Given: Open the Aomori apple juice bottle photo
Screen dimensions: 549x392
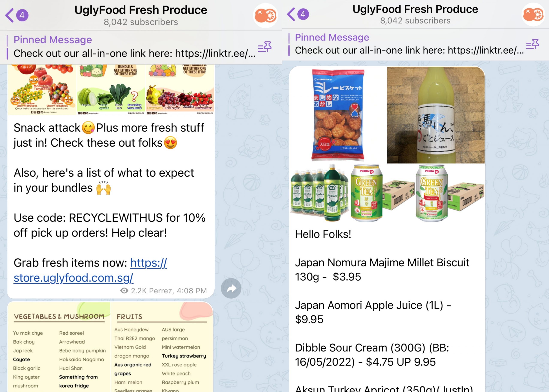Looking at the screenshot, I should click(436, 115).
